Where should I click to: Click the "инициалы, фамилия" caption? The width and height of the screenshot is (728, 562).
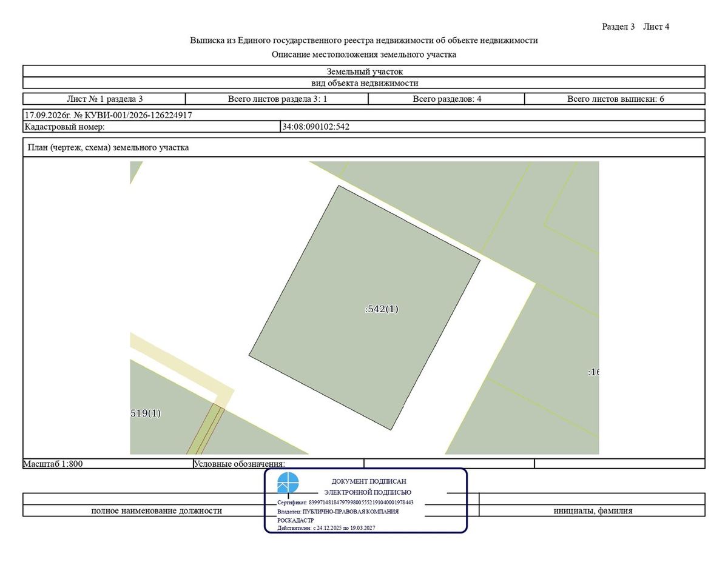pyautogui.click(x=593, y=510)
